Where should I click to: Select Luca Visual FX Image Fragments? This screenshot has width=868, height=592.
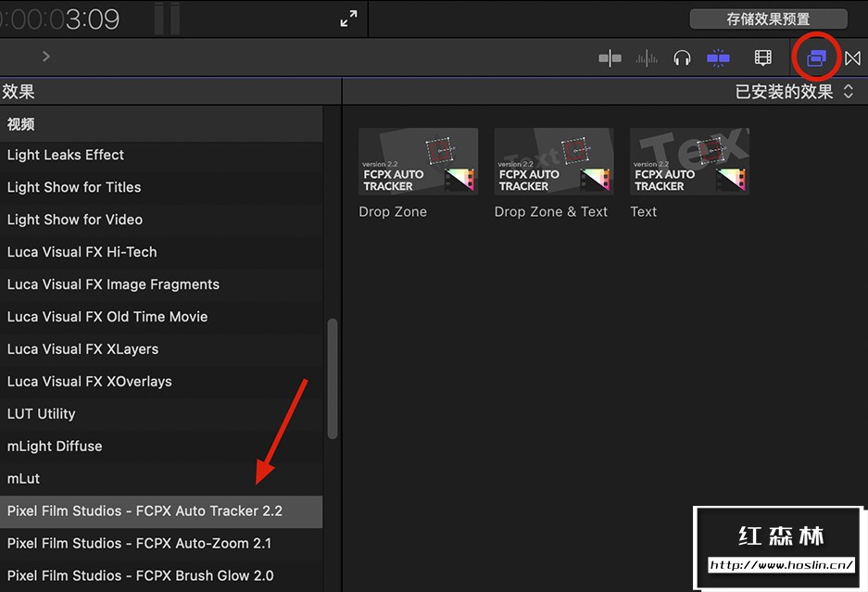[x=161, y=284]
